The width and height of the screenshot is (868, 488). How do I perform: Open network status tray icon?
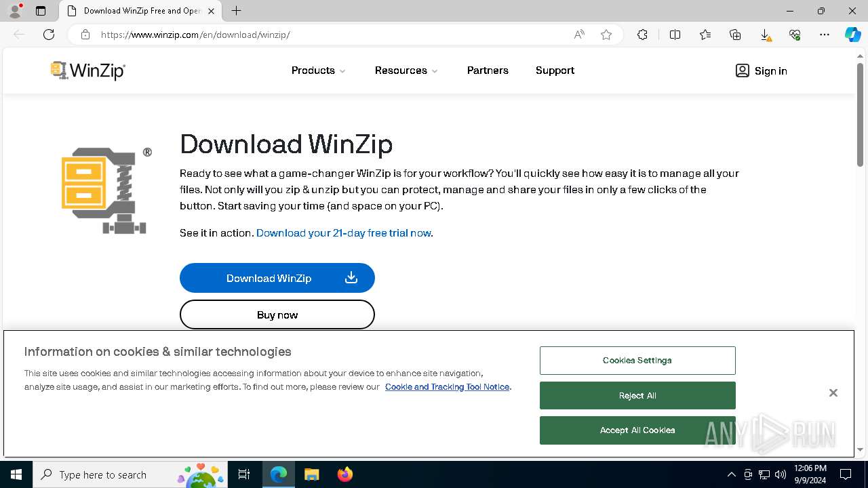pyautogui.click(x=764, y=474)
